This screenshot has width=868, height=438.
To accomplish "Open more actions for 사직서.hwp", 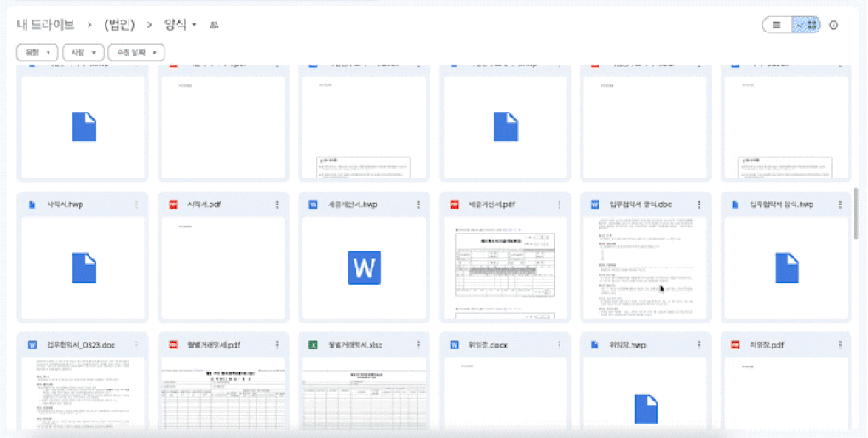I will [x=137, y=205].
